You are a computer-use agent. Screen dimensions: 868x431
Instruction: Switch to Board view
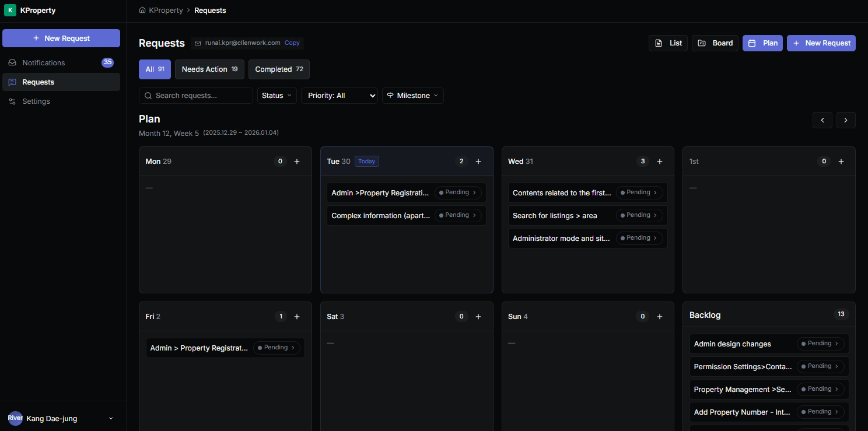tap(715, 43)
